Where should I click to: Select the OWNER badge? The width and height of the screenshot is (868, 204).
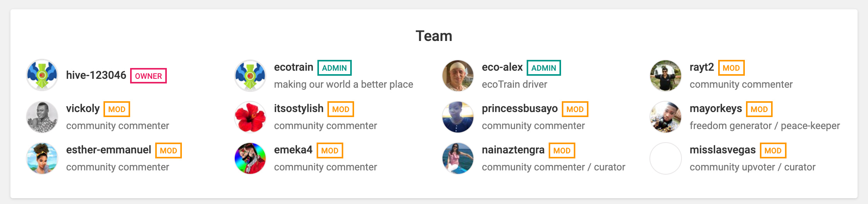point(149,76)
